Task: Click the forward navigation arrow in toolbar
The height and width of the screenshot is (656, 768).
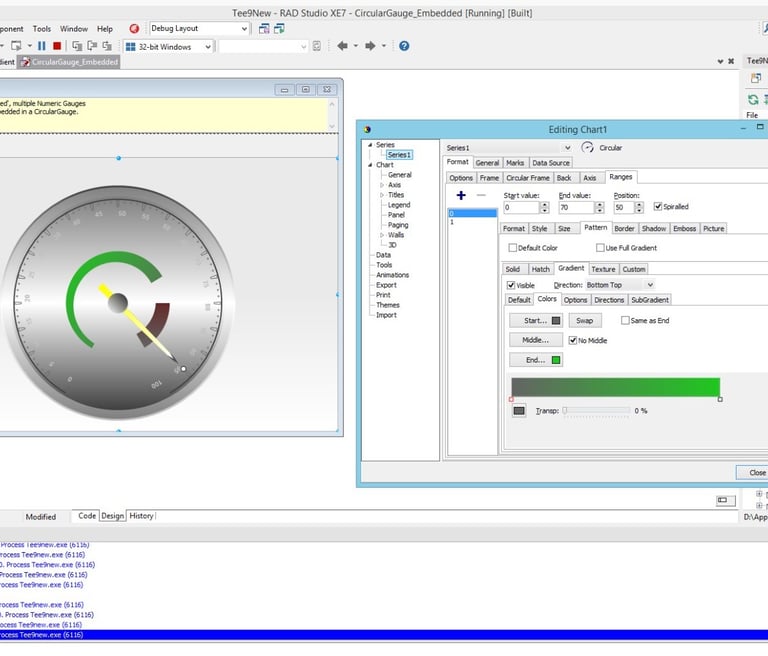Action: [370, 46]
